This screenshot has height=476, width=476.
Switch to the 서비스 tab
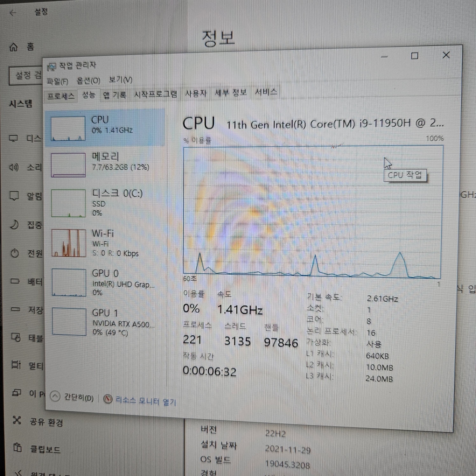pos(266,92)
